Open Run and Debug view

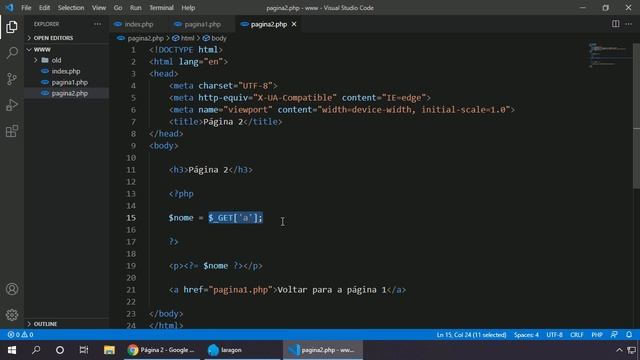[x=12, y=105]
